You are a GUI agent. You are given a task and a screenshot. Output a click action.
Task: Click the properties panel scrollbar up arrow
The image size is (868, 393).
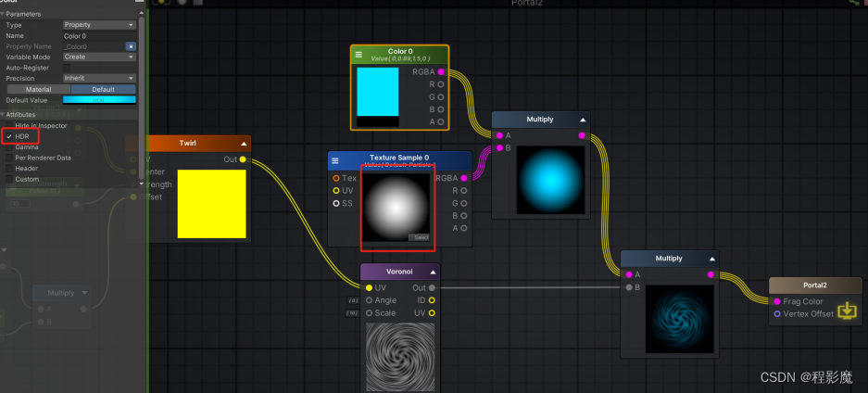141,12
